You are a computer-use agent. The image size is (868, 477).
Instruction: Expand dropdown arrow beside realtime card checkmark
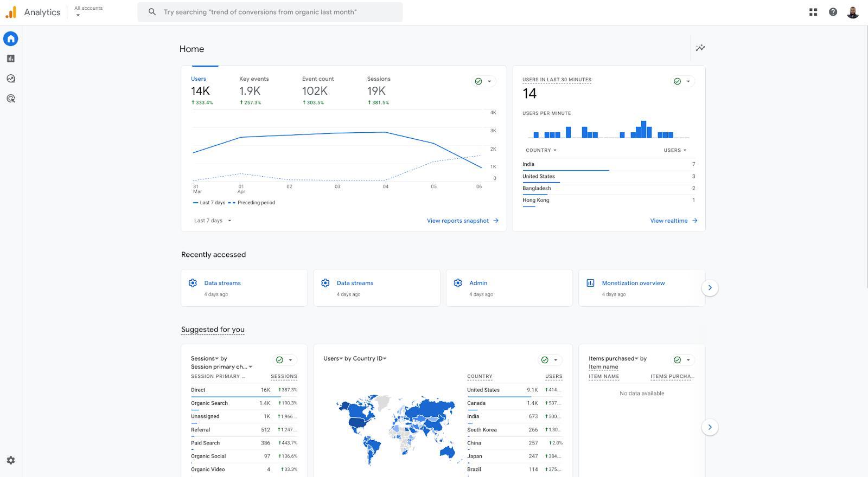688,81
